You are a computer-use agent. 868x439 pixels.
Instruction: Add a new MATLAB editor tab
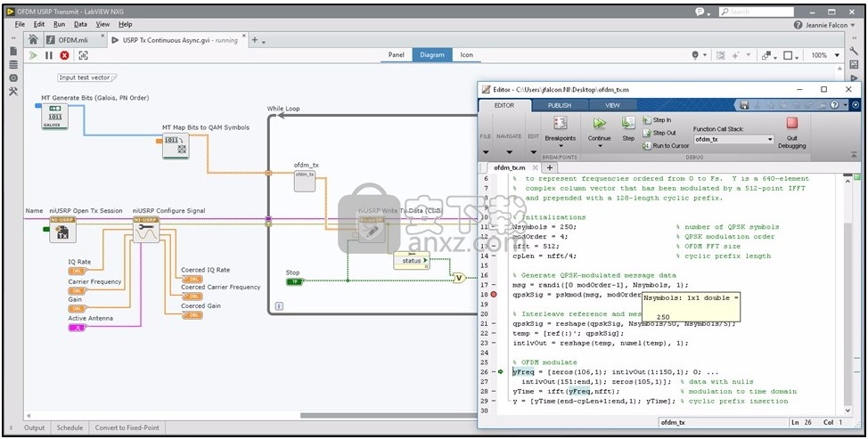(550, 167)
